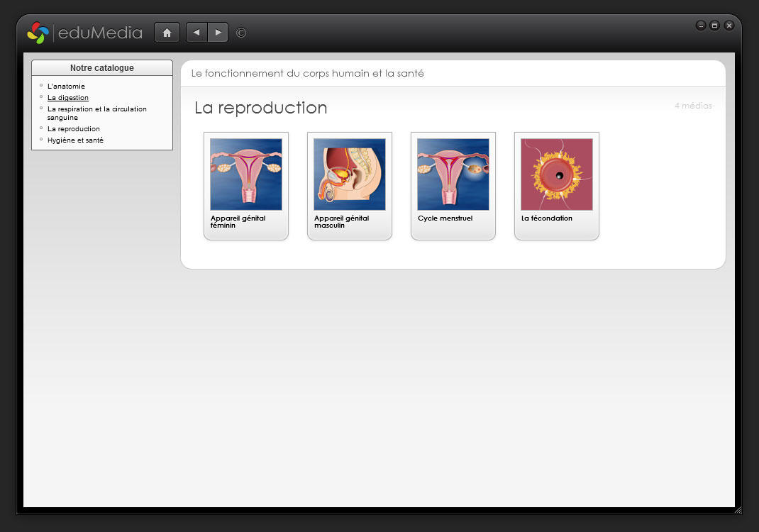Open the Hygiène et santé category
Viewport: 759px width, 532px height.
pyautogui.click(x=75, y=140)
